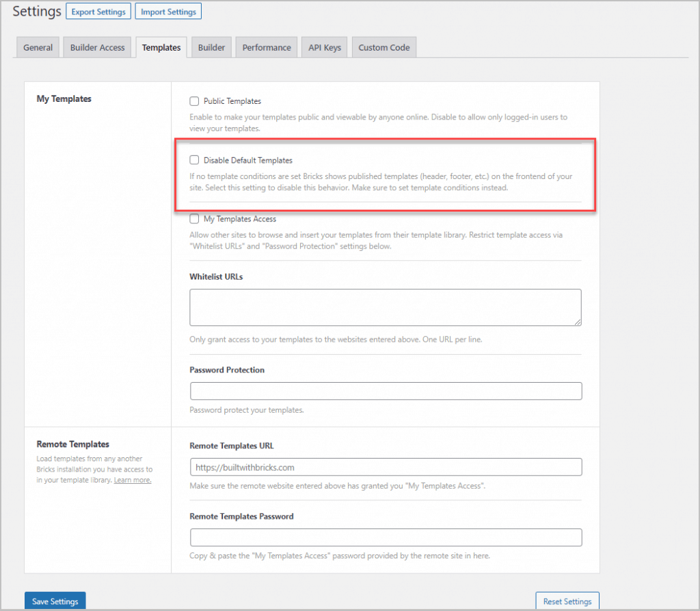The height and width of the screenshot is (611, 700).
Task: Click the 'Copy & paste the' password help text
Action: point(339,556)
